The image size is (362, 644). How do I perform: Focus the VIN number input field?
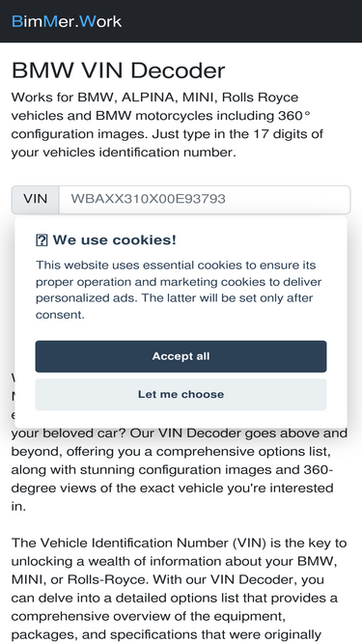(x=205, y=199)
